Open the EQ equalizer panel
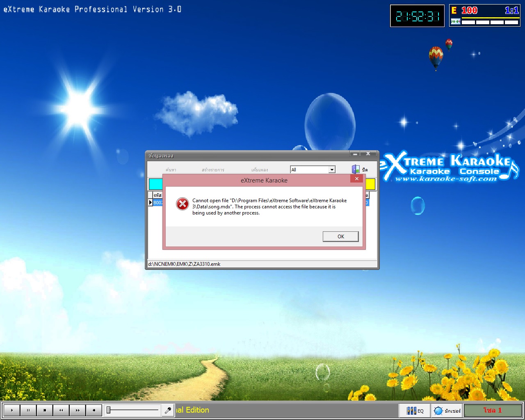This screenshot has height=420, width=525. 415,411
